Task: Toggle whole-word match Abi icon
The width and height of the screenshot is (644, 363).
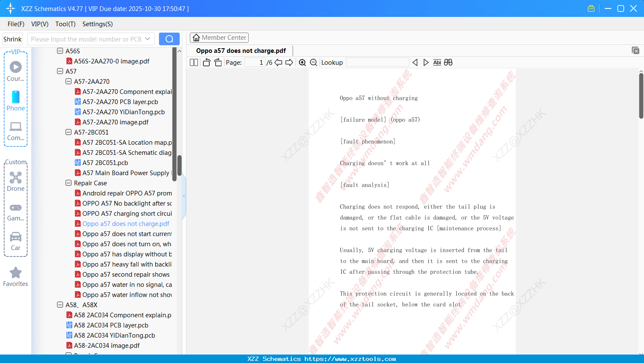Action: (437, 63)
